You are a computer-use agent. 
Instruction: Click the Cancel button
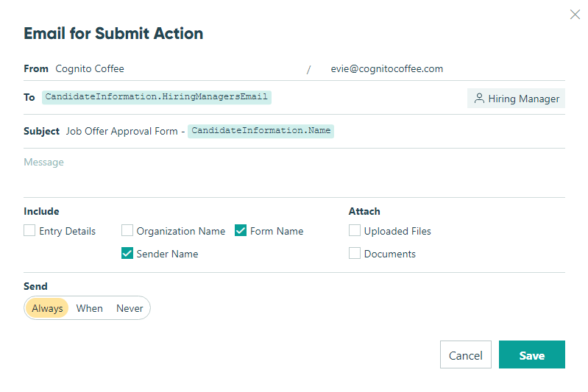point(465,354)
